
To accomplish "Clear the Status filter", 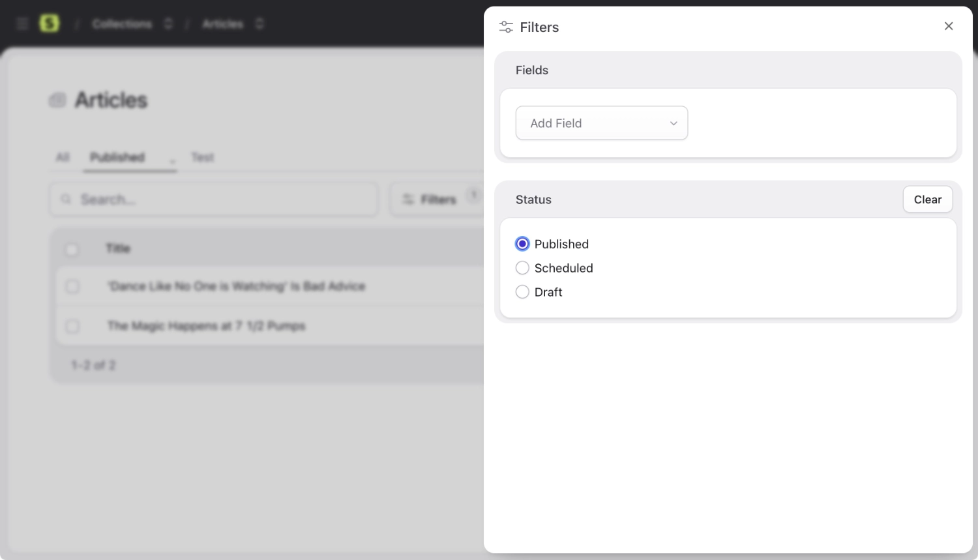I will pos(927,199).
